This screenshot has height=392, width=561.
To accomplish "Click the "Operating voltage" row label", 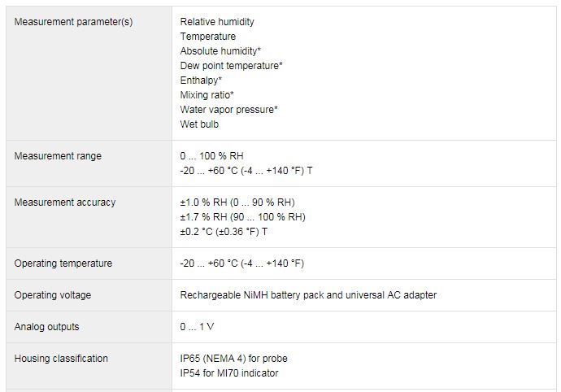I will tap(53, 295).
